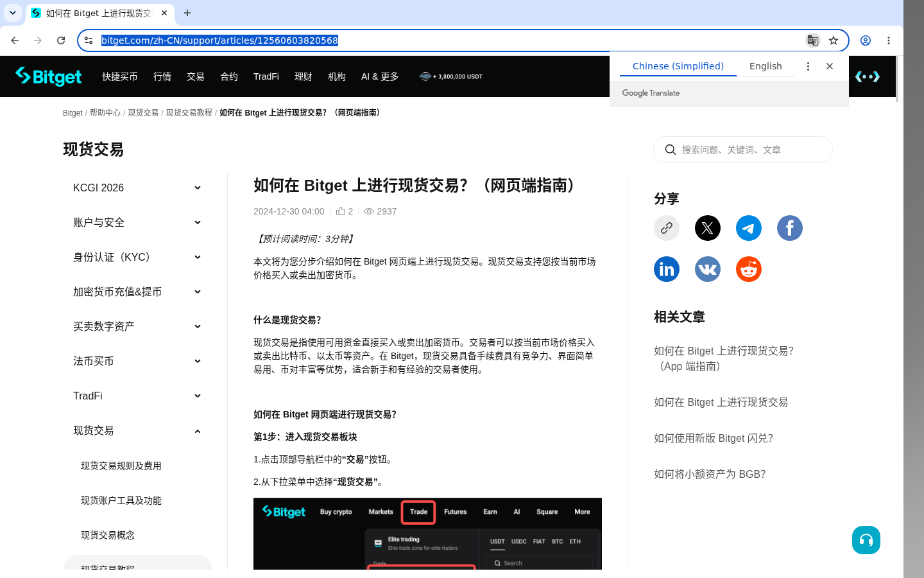Open the 快捷买币 nav menu
Image resolution: width=924 pixels, height=578 pixels.
tap(120, 76)
